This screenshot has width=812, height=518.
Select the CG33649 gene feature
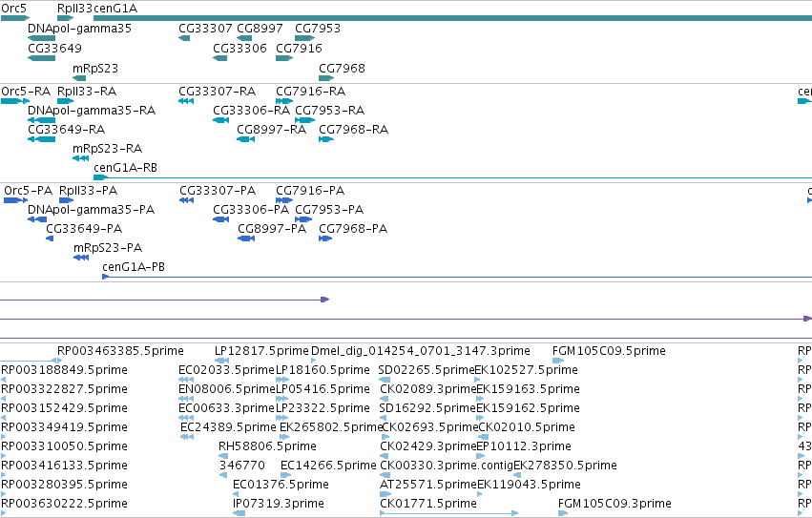[x=41, y=58]
